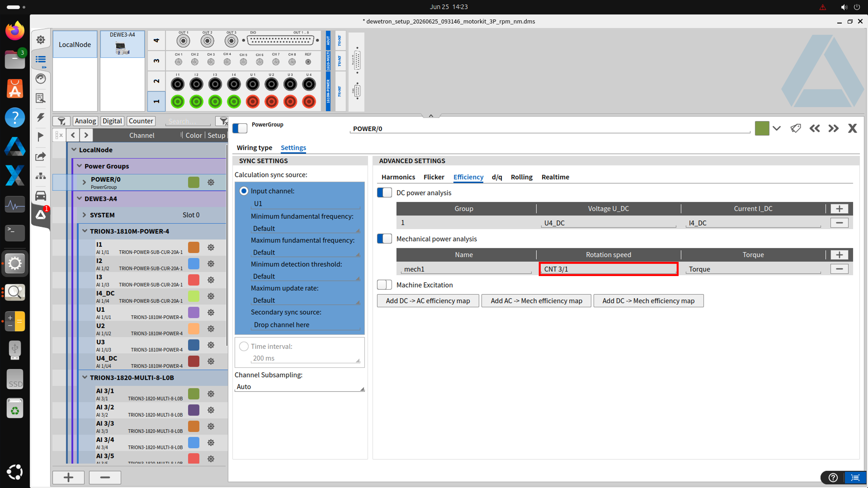Open Channel Subsampling Auto dropdown

(299, 387)
